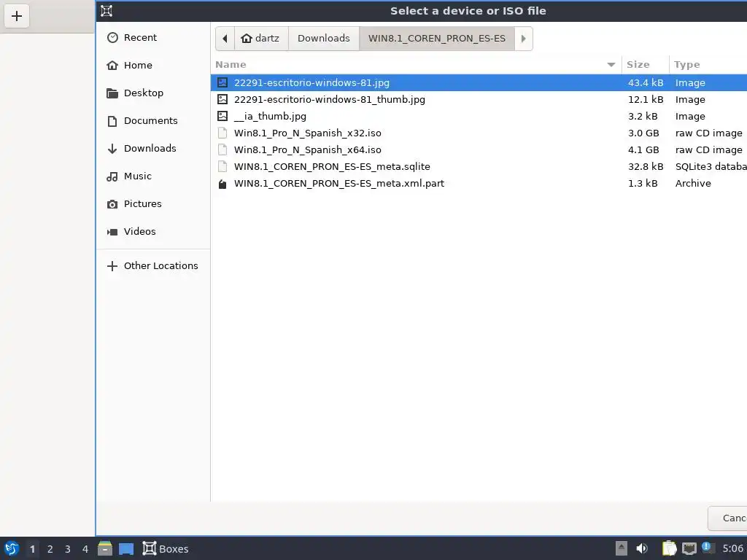Click the blank file icon of the x64 iso
The image size is (747, 560).
pyautogui.click(x=222, y=150)
